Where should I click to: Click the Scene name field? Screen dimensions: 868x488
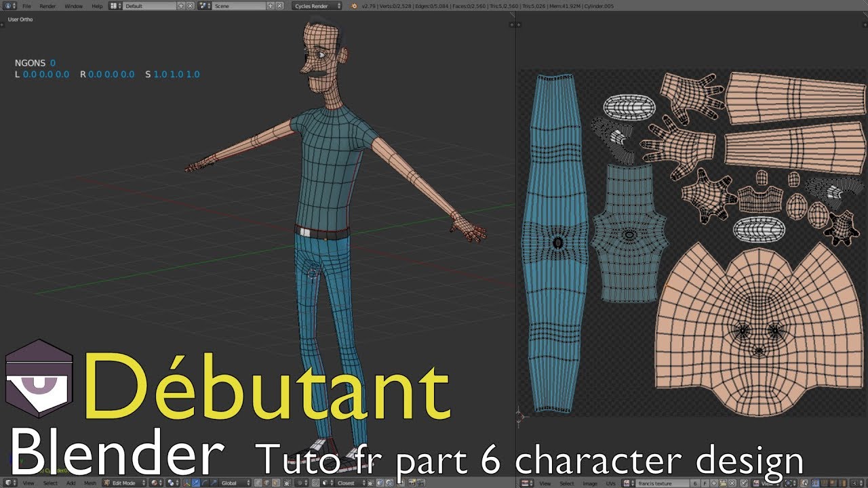[239, 6]
